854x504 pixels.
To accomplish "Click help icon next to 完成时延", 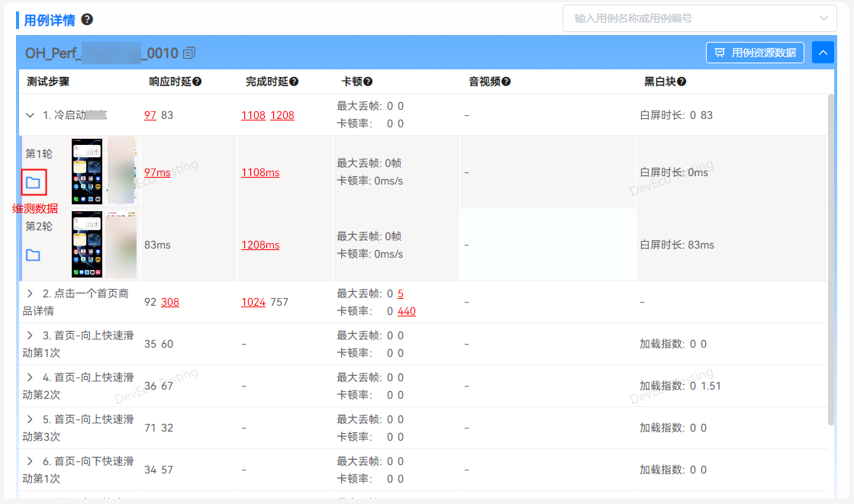I will coord(294,82).
